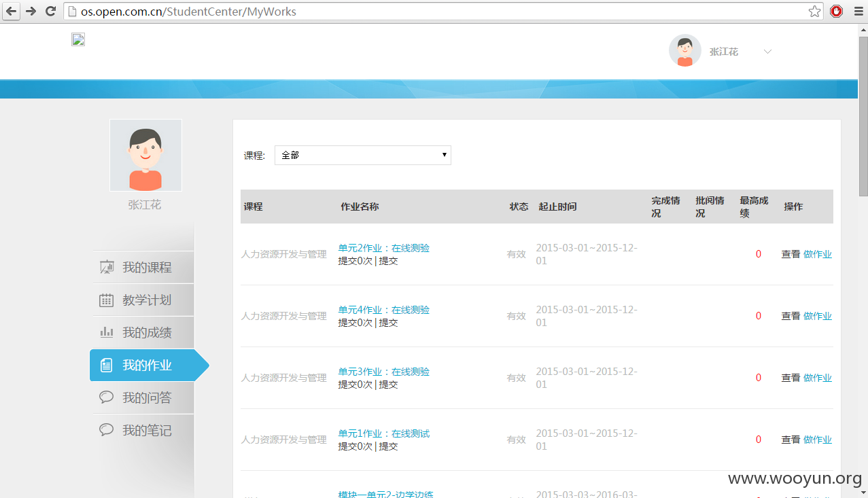Click the 我的笔记 speech bubble icon
The image size is (868, 498).
point(107,430)
